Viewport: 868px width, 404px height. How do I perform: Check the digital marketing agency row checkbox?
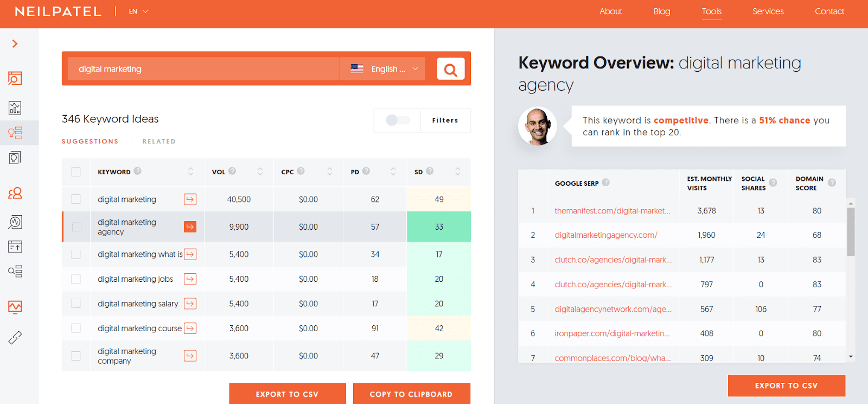(x=76, y=227)
